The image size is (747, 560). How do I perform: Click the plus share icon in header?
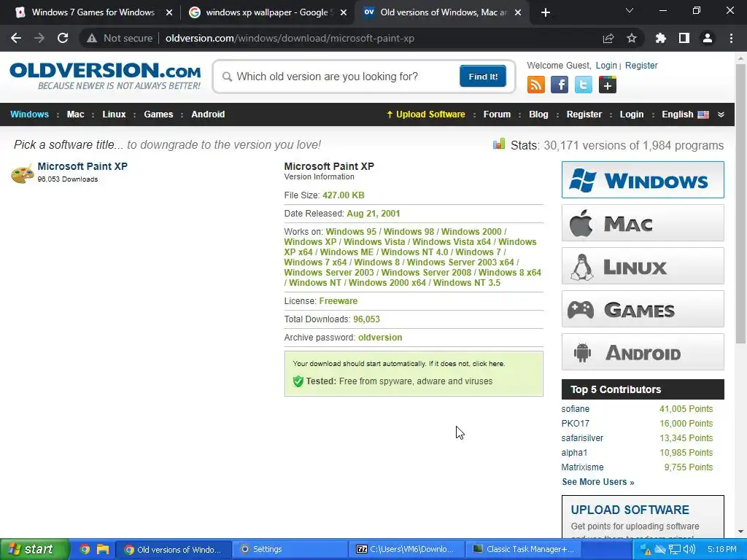click(608, 85)
